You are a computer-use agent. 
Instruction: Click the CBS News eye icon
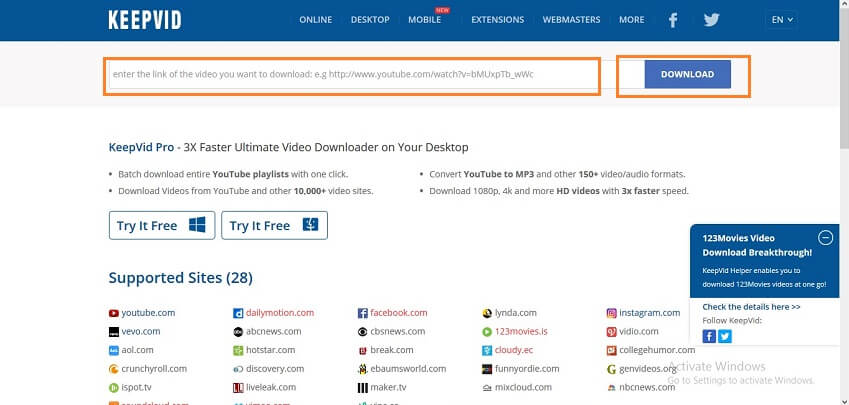[362, 331]
